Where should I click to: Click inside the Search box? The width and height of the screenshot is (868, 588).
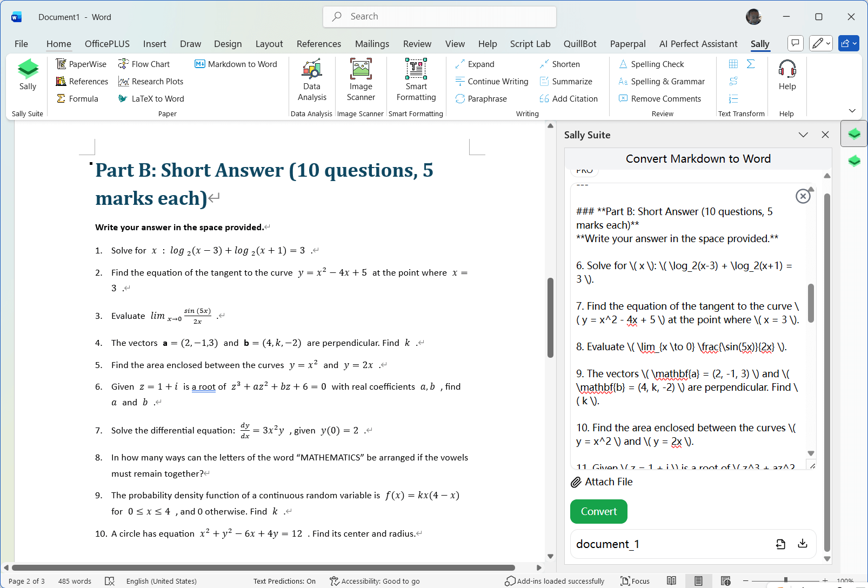[439, 16]
